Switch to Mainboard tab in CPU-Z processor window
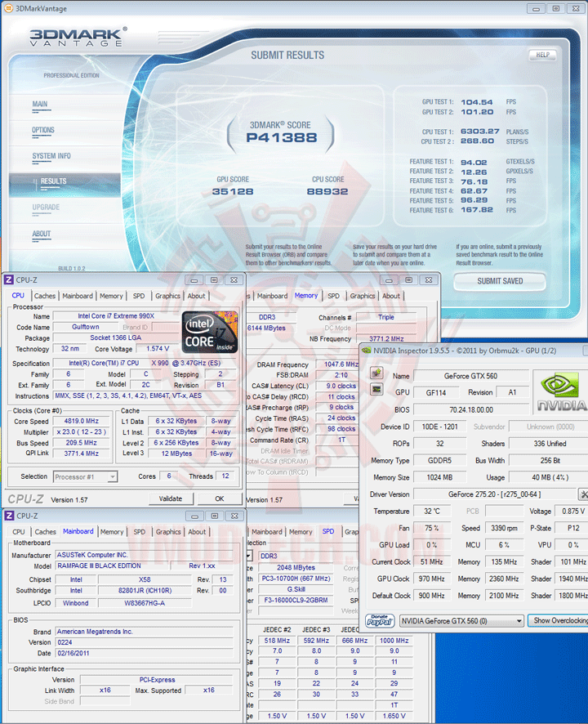Image resolution: width=588 pixels, height=724 pixels. click(x=78, y=296)
